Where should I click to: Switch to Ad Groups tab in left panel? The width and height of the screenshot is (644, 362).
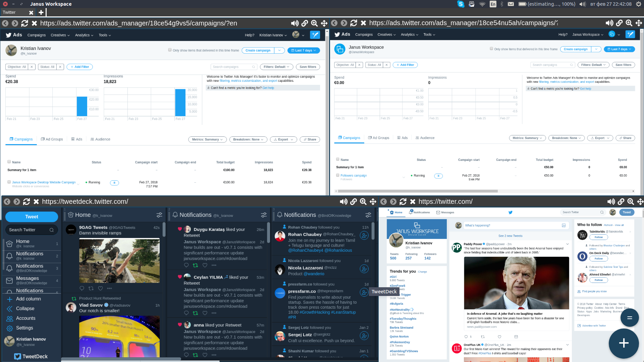(x=52, y=139)
